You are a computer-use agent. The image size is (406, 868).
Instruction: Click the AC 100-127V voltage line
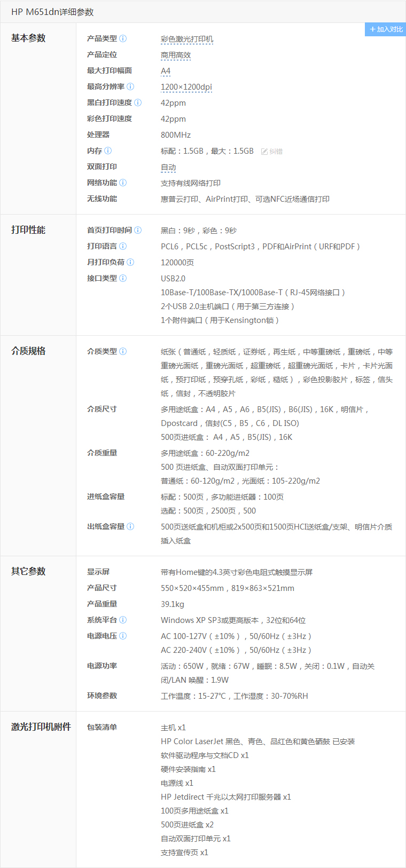(236, 636)
